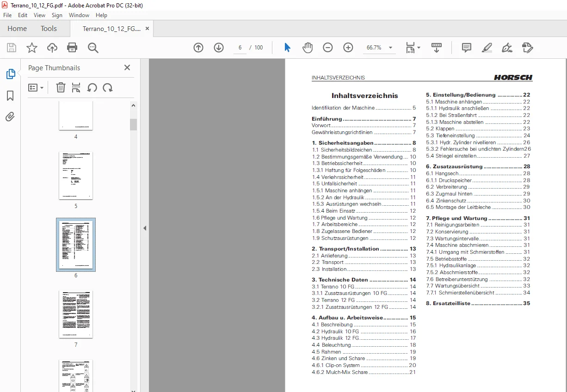Open the Sign menu
Image resolution: width=567 pixels, height=392 pixels.
[57, 15]
